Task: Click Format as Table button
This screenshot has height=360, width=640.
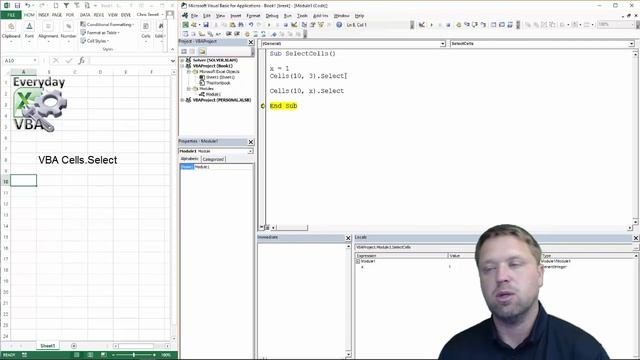Action: coord(100,33)
